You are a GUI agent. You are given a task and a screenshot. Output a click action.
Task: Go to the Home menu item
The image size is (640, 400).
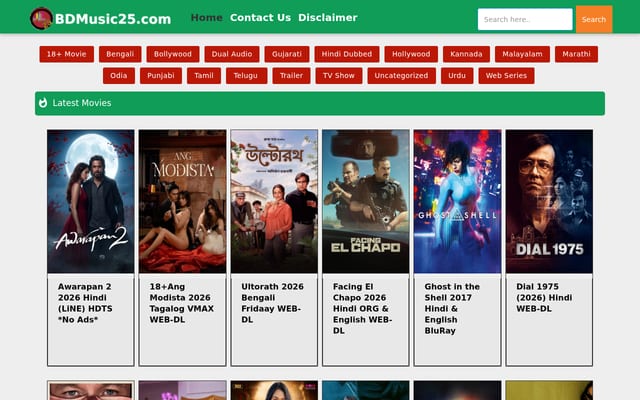click(207, 18)
